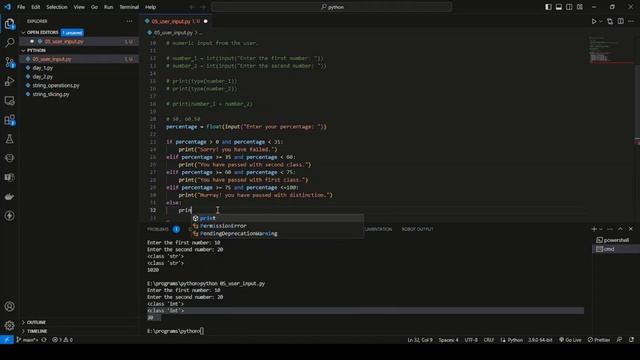Switch to the Robot Output panel tab
Viewport: 640px width, 360px height.
pos(417,229)
